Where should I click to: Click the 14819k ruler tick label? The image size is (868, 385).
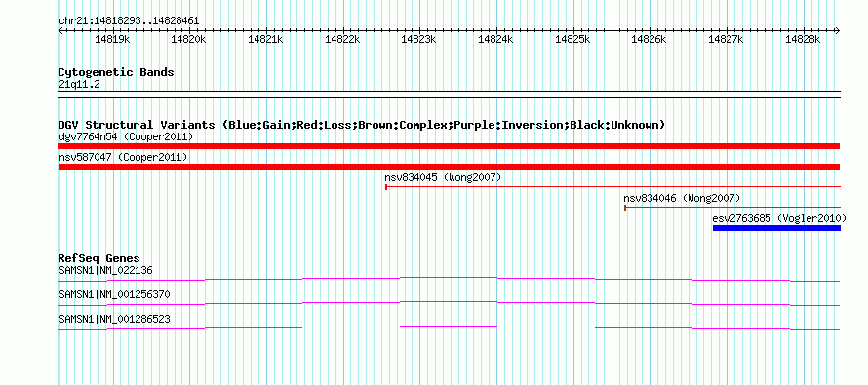tap(112, 39)
